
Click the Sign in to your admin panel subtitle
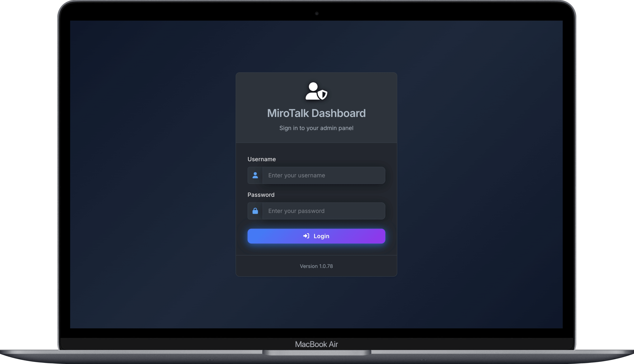click(316, 128)
